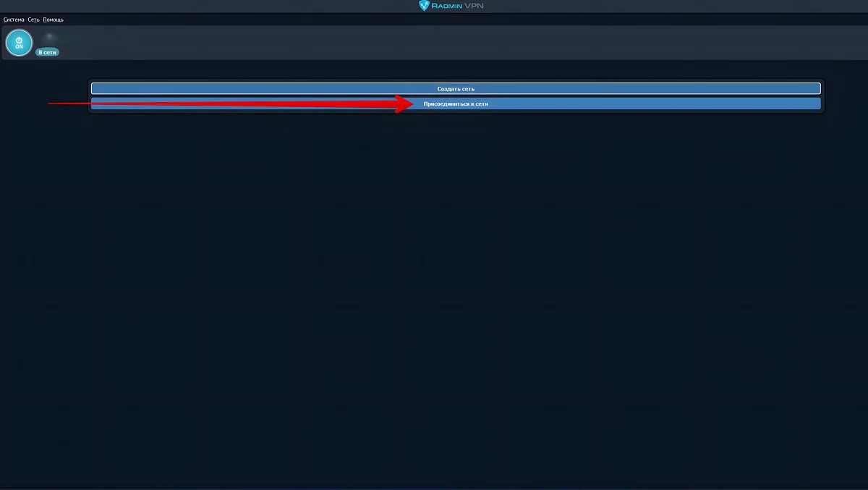Click the power symbol above ON text
Screen dimensions: 868x490
pos(19,39)
